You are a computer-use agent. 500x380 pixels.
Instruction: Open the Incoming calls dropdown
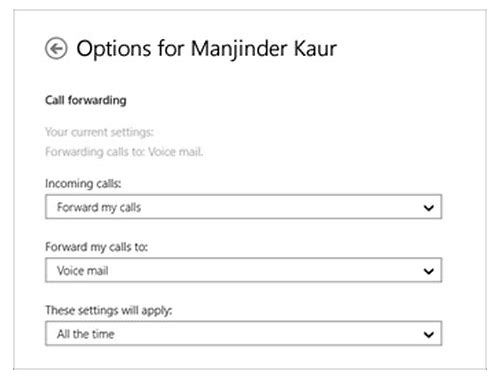[x=244, y=207]
